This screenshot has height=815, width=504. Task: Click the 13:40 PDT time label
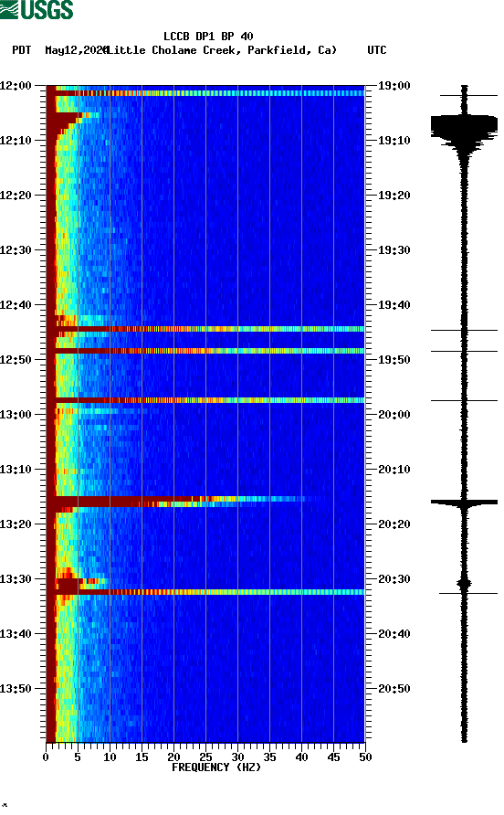coord(16,633)
